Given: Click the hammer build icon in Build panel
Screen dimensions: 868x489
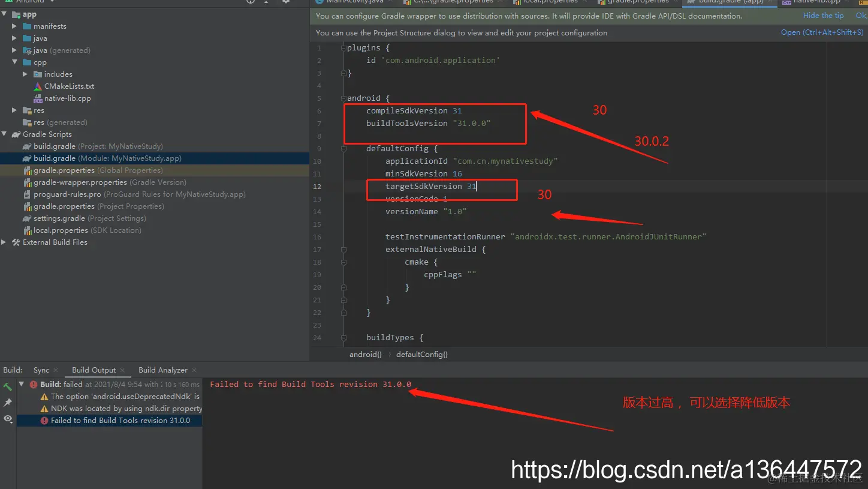Looking at the screenshot, I should coord(7,386).
